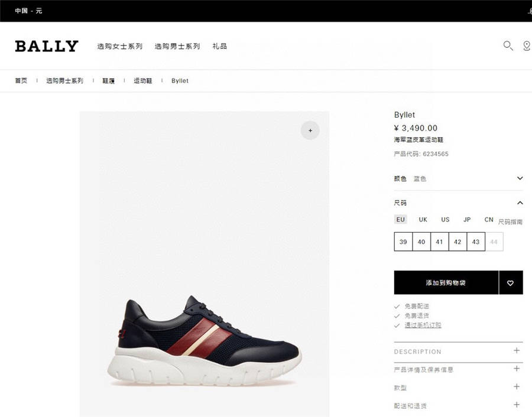Zoom product image with plus button
This screenshot has width=532, height=417.
point(310,130)
